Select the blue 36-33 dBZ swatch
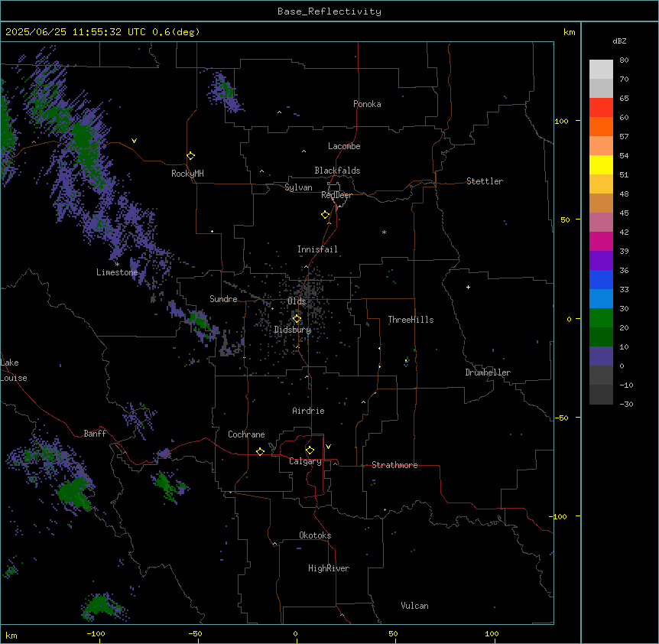 pyautogui.click(x=601, y=279)
